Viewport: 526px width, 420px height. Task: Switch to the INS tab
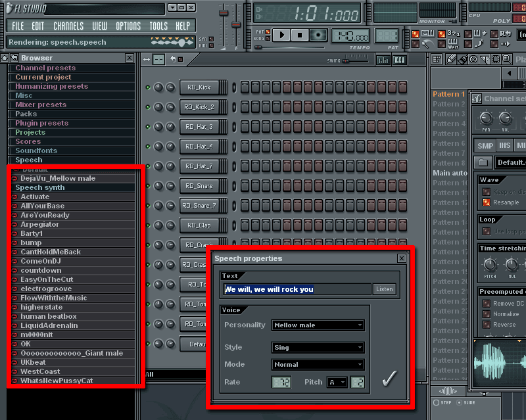(x=505, y=146)
